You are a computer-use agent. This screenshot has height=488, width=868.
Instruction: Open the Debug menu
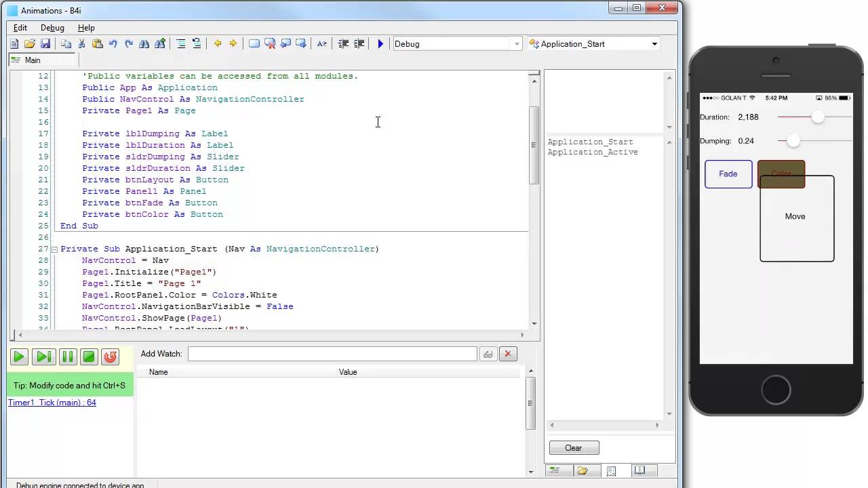click(x=52, y=28)
